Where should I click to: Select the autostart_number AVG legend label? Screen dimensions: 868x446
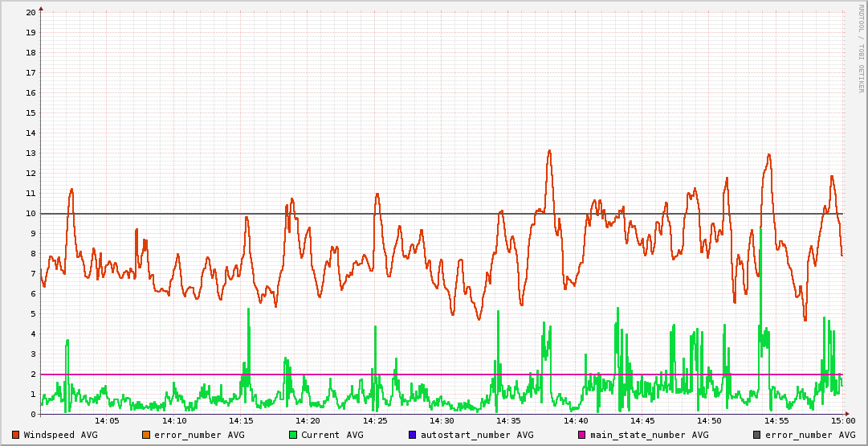tap(477, 435)
